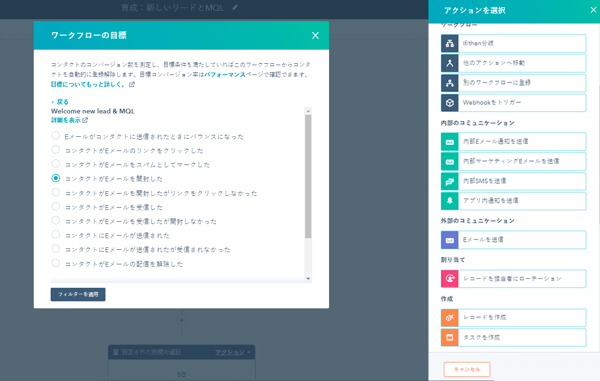Click the workflow title 育成：新しいリードとMQL
The height and width of the screenshot is (381, 600).
click(173, 8)
